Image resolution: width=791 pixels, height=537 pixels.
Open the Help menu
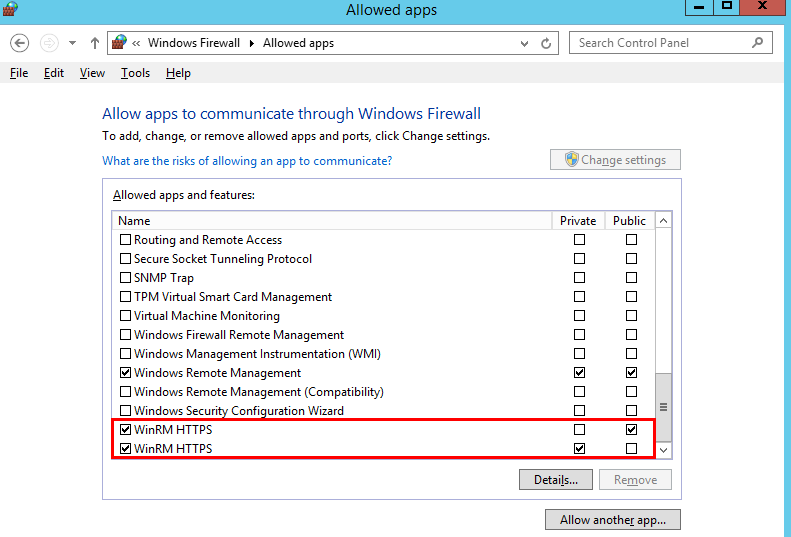[x=178, y=73]
